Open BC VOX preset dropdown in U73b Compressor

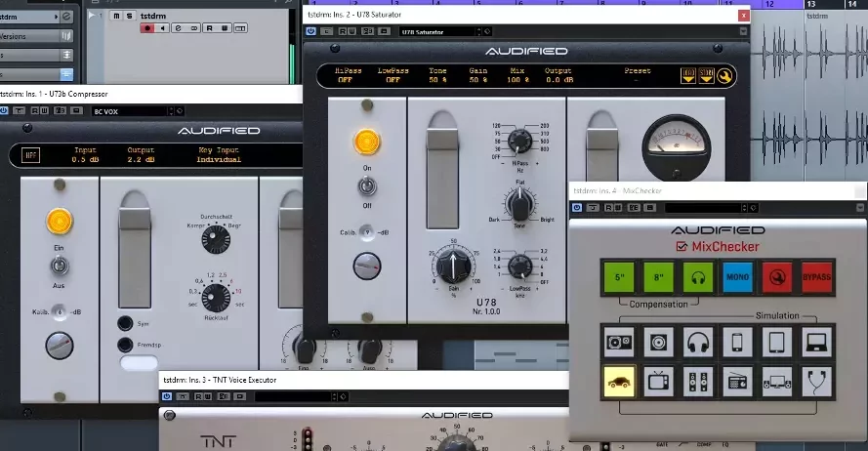tap(130, 111)
